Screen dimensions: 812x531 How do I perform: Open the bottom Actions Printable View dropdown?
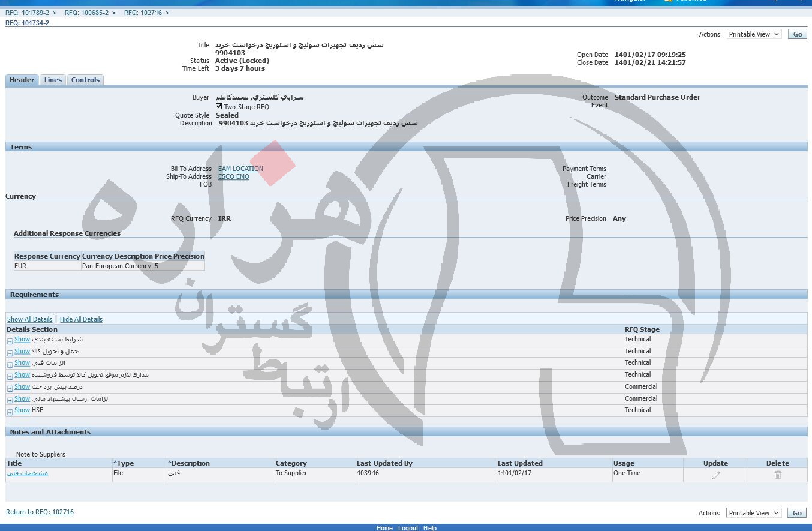pyautogui.click(x=754, y=513)
